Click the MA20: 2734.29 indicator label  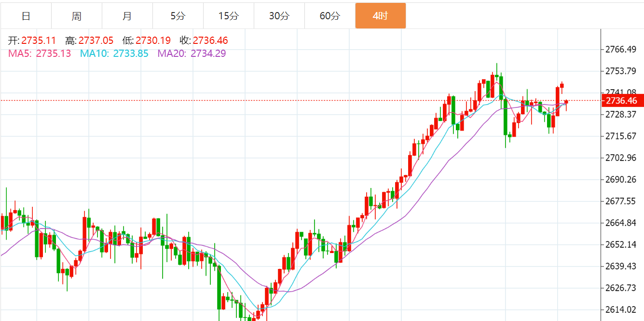coord(192,53)
